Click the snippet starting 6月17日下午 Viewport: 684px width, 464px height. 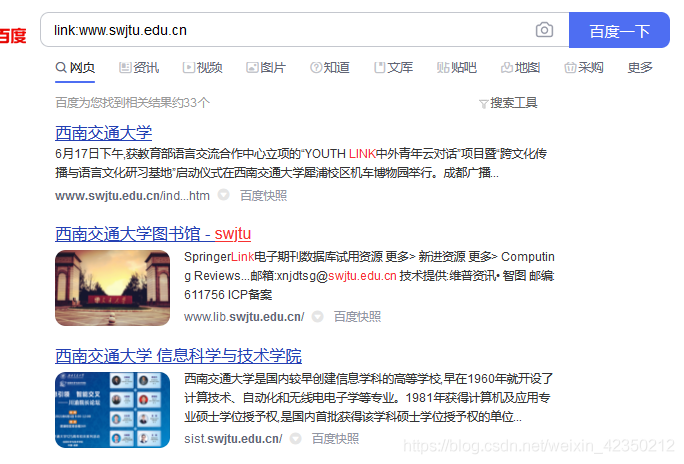[301, 164]
